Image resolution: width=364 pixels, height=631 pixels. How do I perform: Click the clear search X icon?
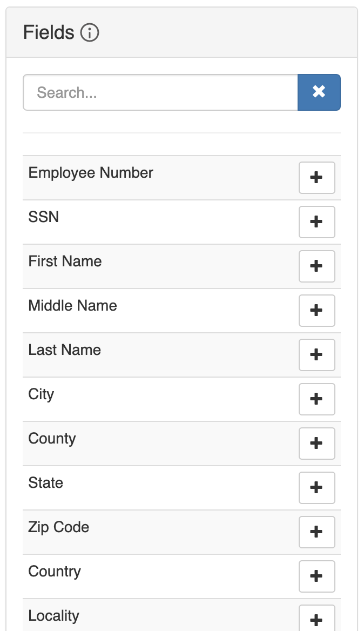point(319,92)
